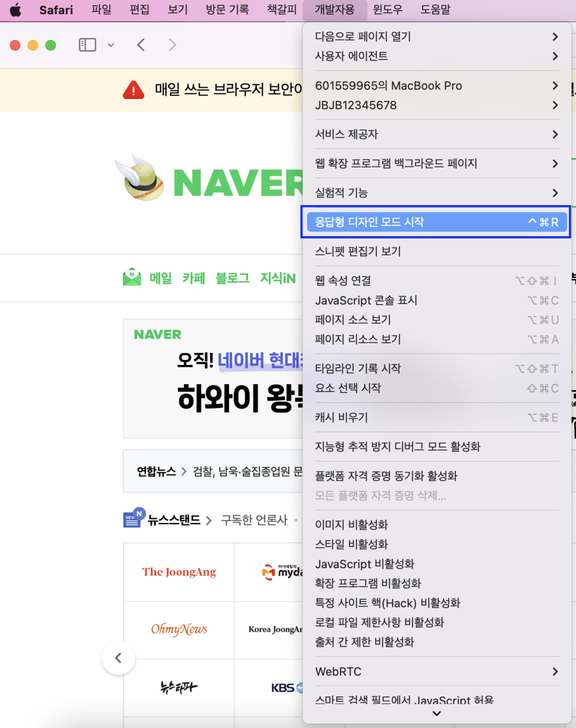576x728 pixels.
Task: Open The JoongAng newsstand tile
Action: 179,572
